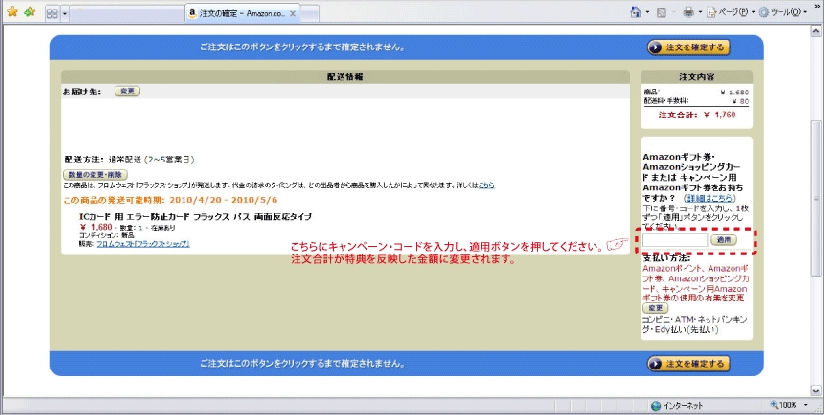Click the 配送情報 section header
The width and height of the screenshot is (825, 415).
[x=345, y=77]
